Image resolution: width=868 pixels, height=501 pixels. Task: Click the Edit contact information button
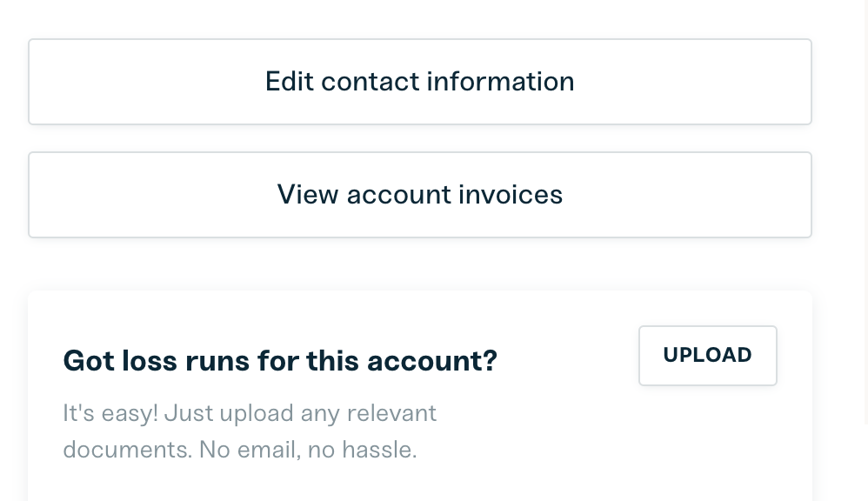click(419, 82)
